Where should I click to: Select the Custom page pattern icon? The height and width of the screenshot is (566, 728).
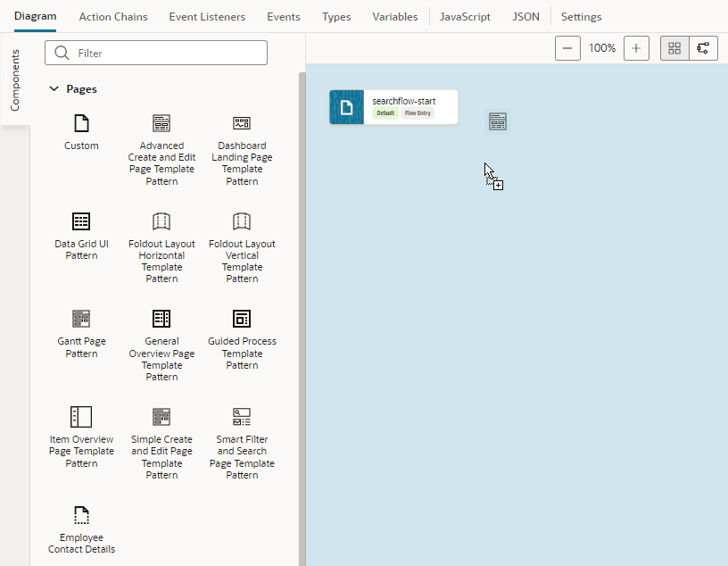click(81, 125)
